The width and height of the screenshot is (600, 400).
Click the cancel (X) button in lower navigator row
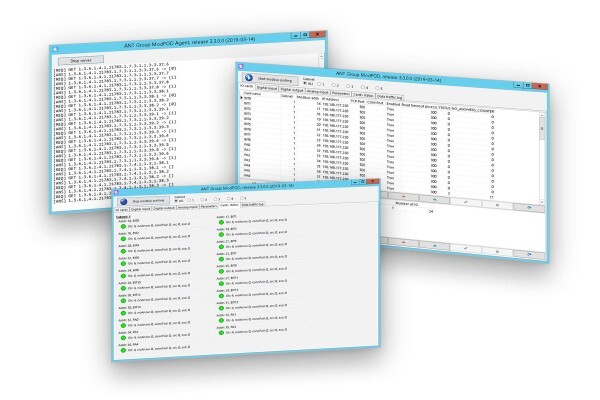point(497,251)
